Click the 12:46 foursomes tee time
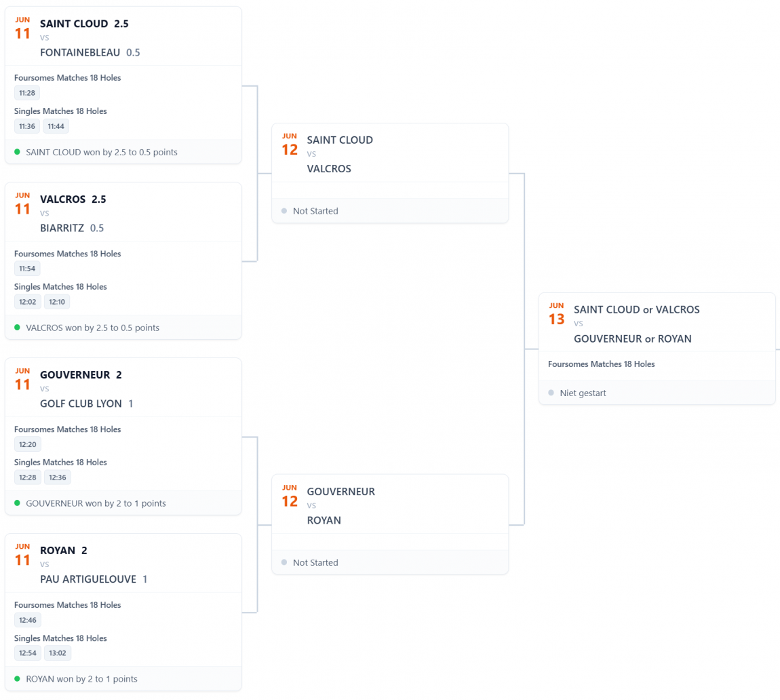This screenshot has height=700, width=780. 27,620
